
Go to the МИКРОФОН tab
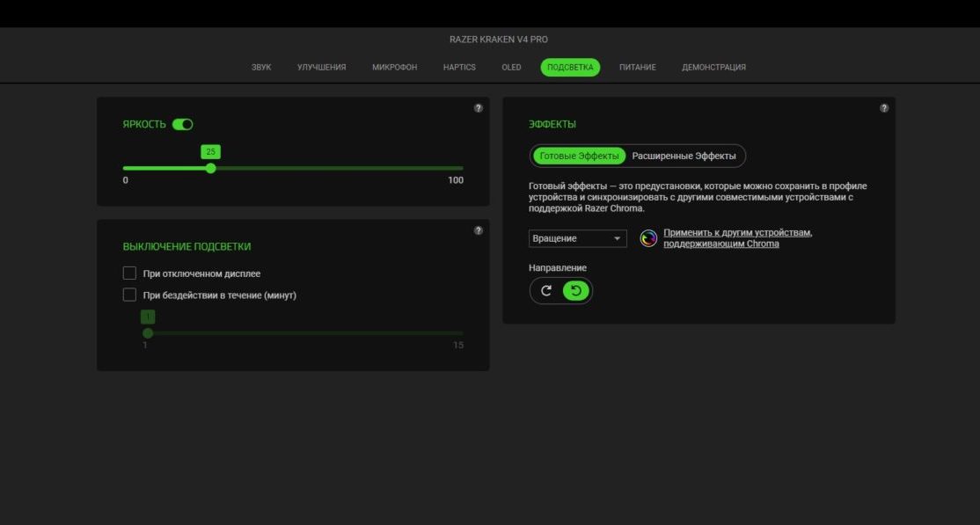394,68
